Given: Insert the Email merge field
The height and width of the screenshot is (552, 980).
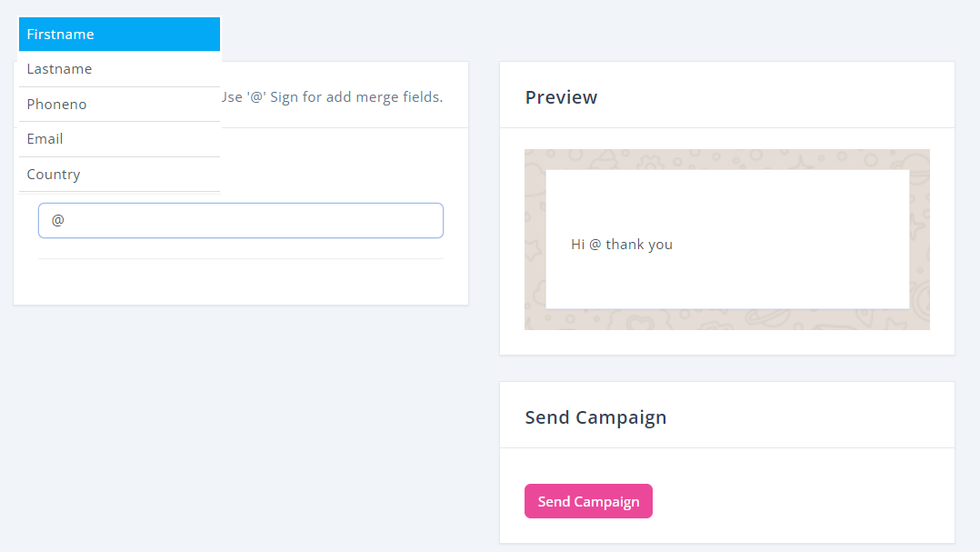Looking at the screenshot, I should click(119, 139).
